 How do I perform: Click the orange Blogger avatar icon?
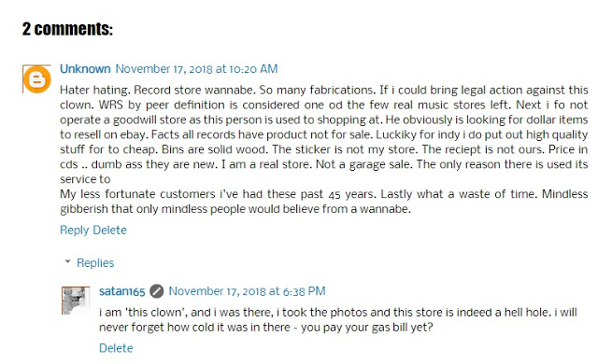[37, 79]
